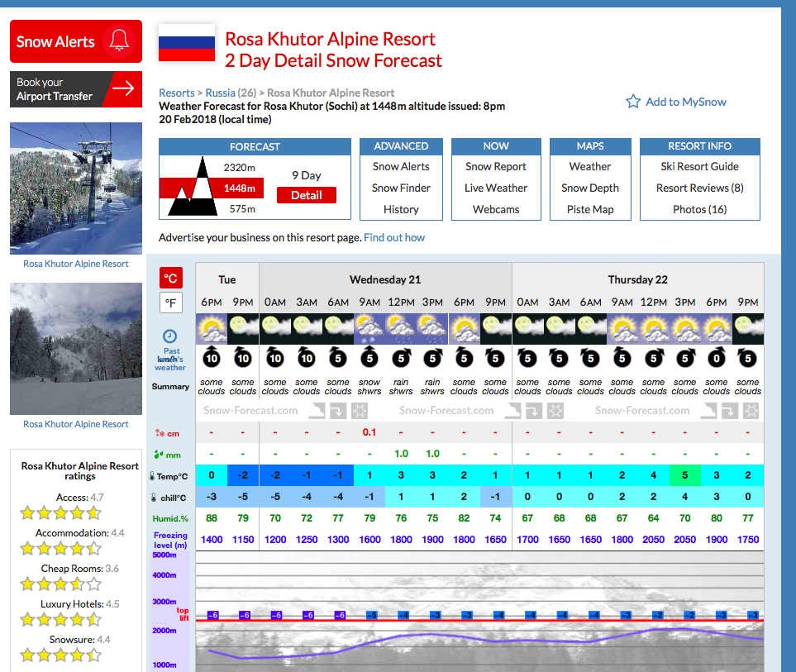Click Thursday 6PM zero wind icon

click(x=717, y=358)
